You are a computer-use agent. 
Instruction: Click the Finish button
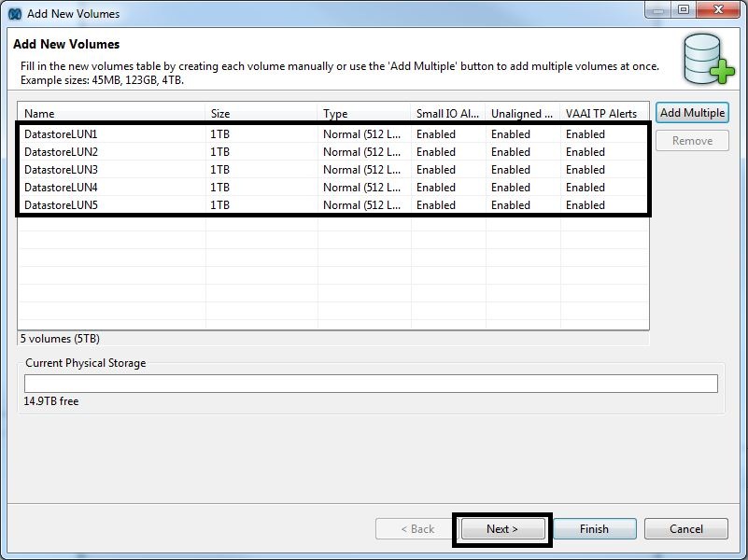tap(594, 529)
